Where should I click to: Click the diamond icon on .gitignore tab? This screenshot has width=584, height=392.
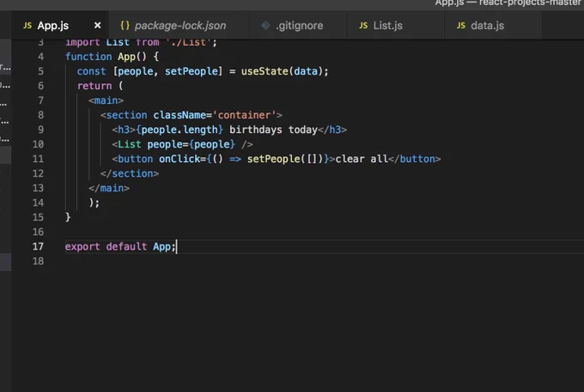pos(265,25)
